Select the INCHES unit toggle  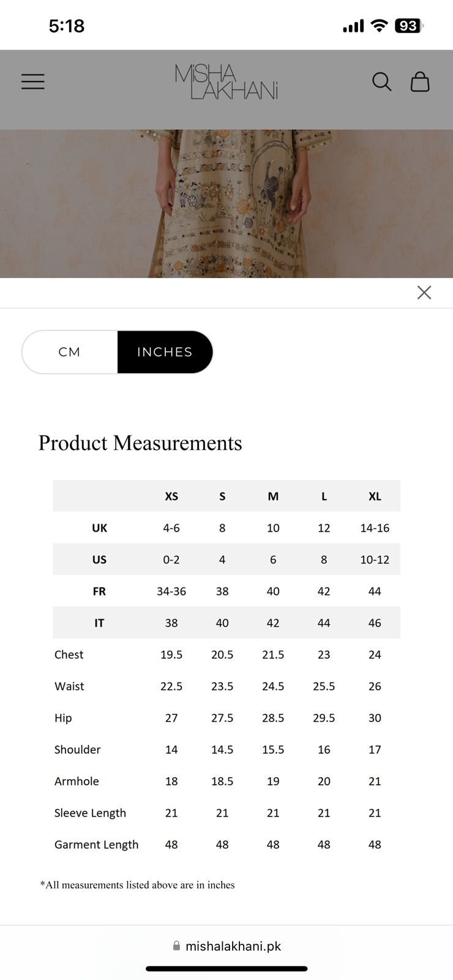tap(165, 352)
